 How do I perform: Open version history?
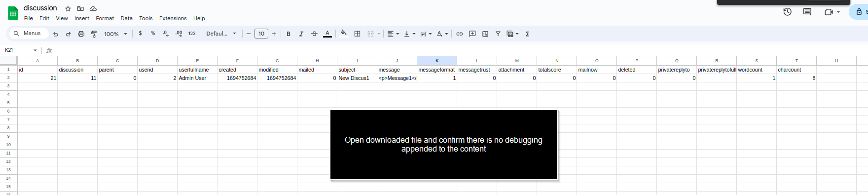[788, 12]
